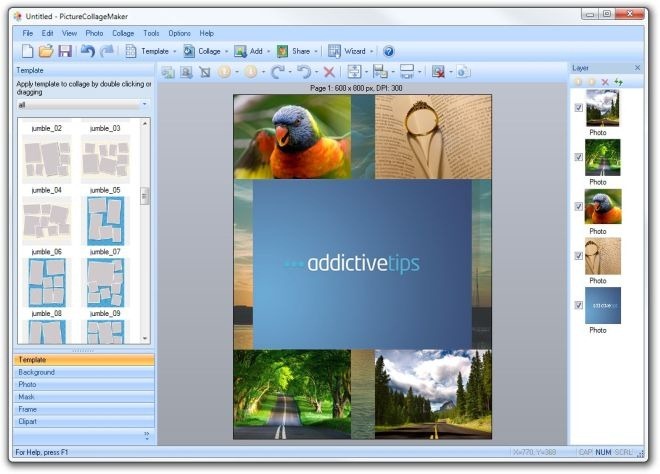Open help with the blue question mark icon

tap(389, 51)
